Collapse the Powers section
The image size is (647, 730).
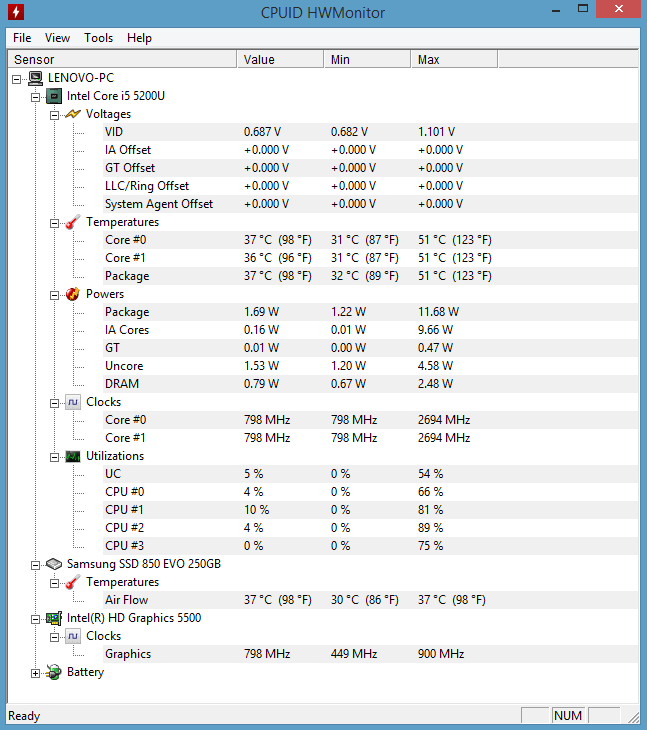pos(54,296)
